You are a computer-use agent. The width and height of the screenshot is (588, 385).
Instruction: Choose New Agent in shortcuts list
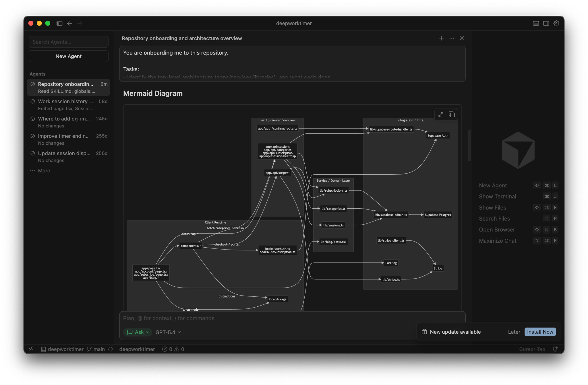click(x=518, y=186)
